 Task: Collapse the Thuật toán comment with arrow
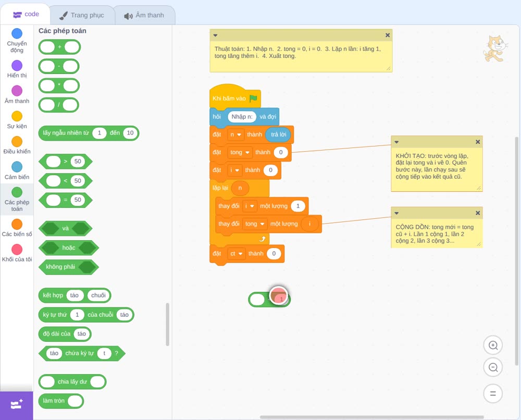coord(215,35)
